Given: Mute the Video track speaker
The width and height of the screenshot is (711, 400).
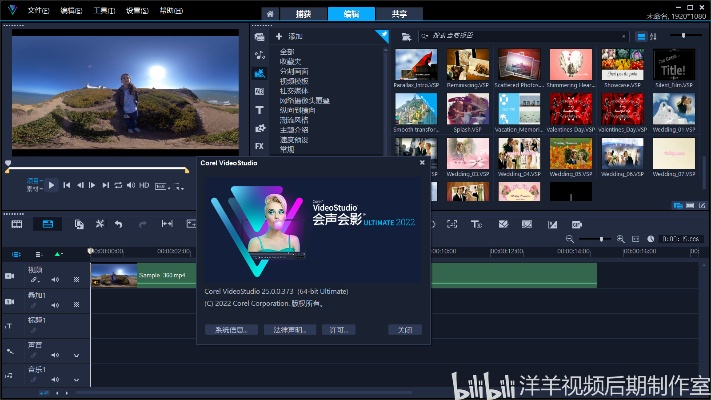Looking at the screenshot, I should click(57, 279).
